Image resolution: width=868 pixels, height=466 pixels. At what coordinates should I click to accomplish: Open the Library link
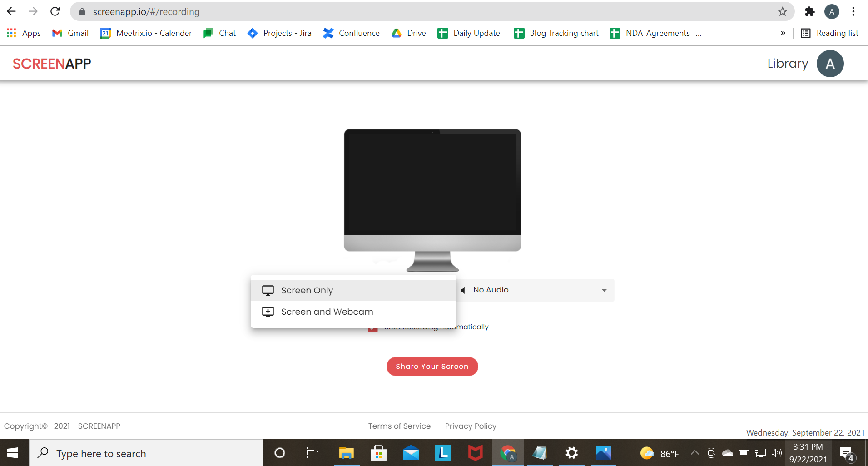coord(788,64)
